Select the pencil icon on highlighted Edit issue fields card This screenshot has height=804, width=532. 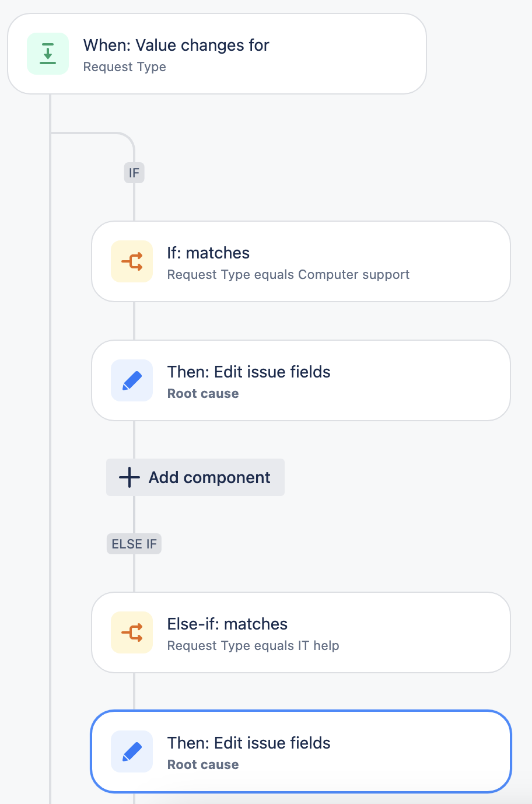pyautogui.click(x=131, y=751)
